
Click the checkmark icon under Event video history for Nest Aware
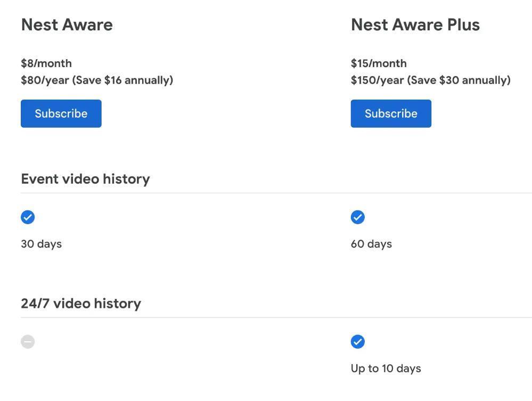point(27,217)
